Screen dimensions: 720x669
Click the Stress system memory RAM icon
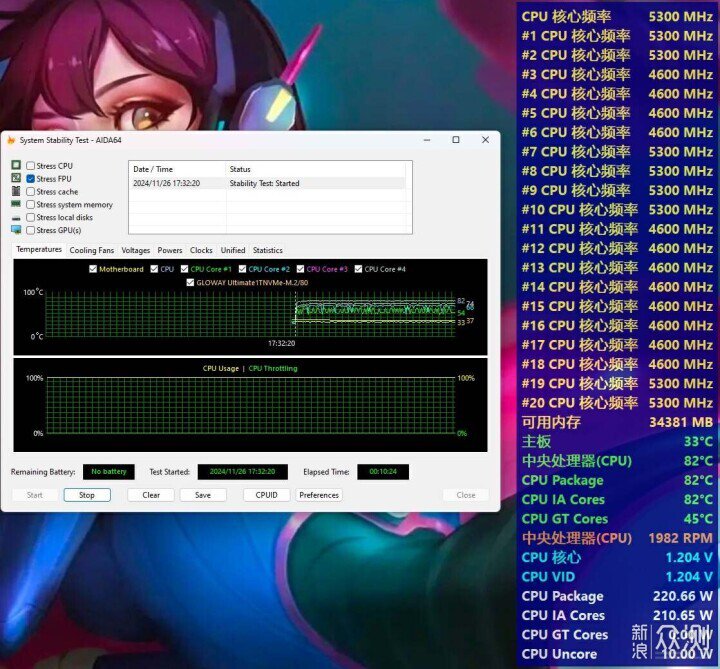tap(16, 203)
